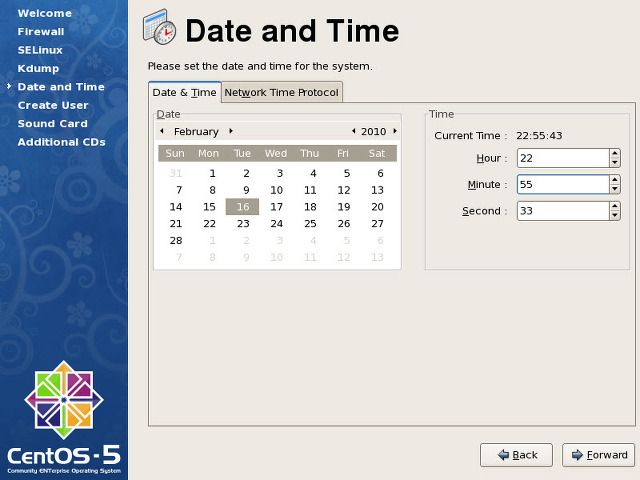Increase the Second value

pyautogui.click(x=615, y=206)
